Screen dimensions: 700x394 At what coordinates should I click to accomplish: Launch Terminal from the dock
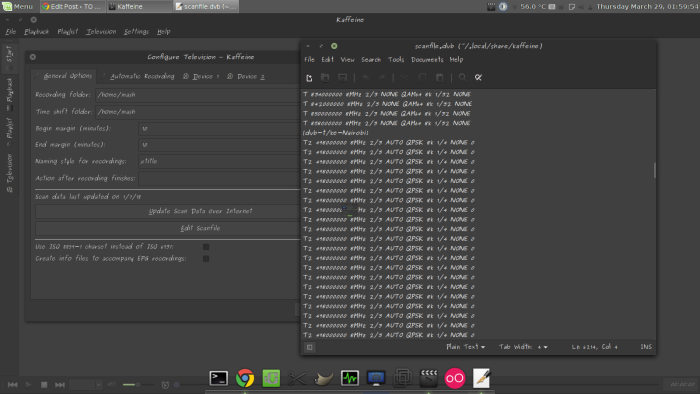(219, 378)
